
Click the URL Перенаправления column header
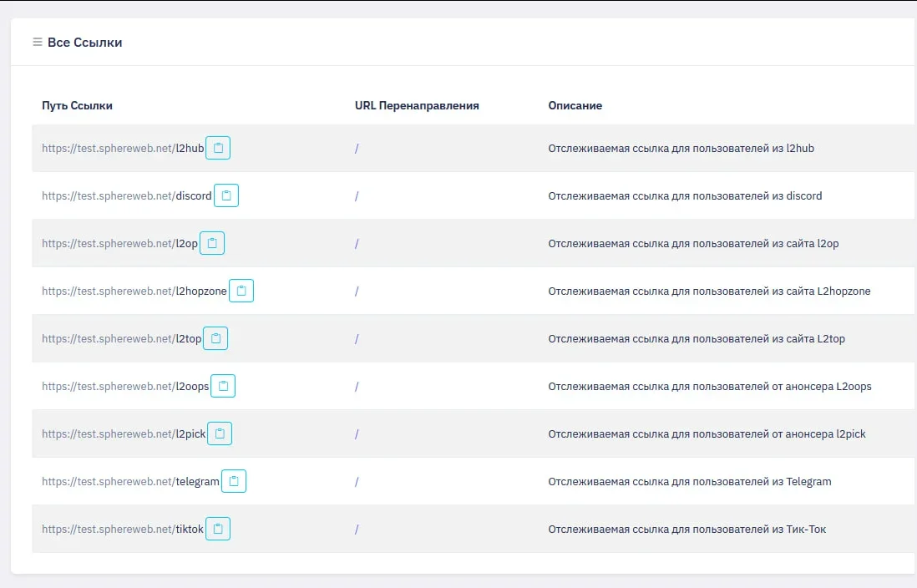tap(416, 106)
